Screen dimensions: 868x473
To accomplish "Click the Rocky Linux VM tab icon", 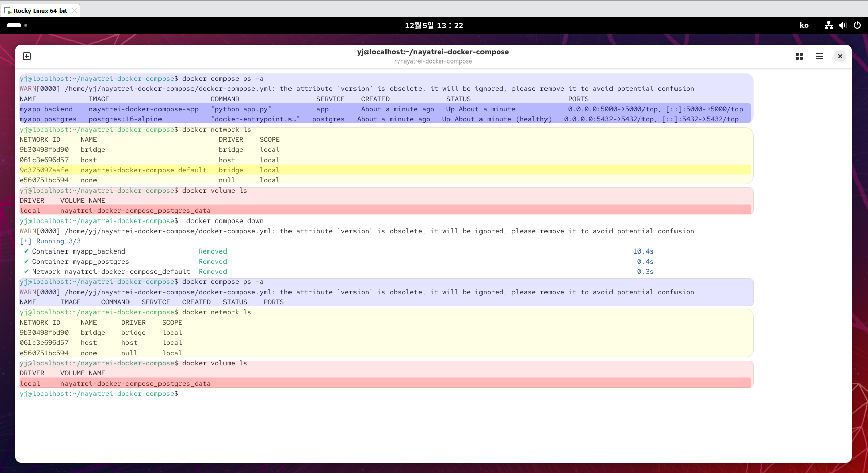I will coord(8,11).
